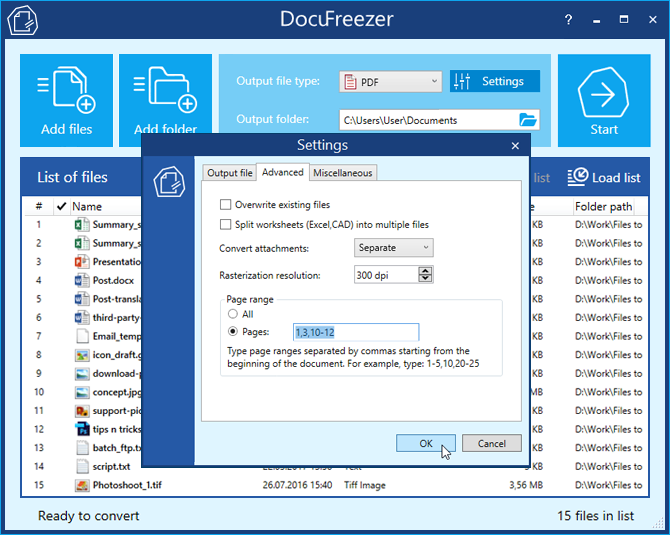
Task: Click Word icon of third-party file
Action: (x=82, y=317)
